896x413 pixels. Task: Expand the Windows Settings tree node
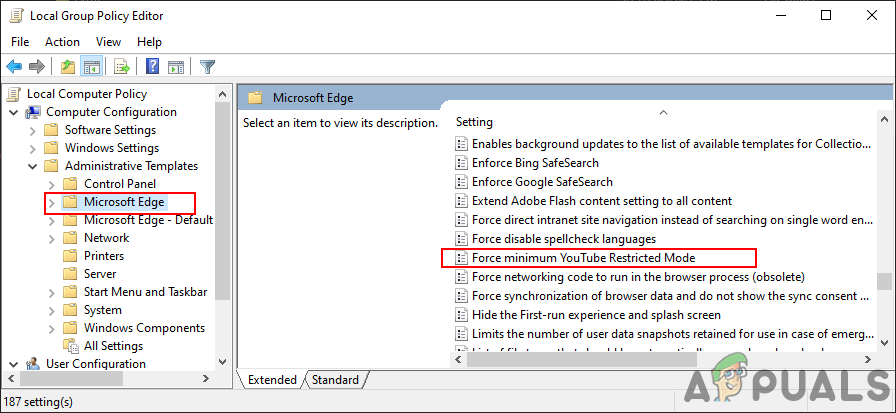coord(34,148)
